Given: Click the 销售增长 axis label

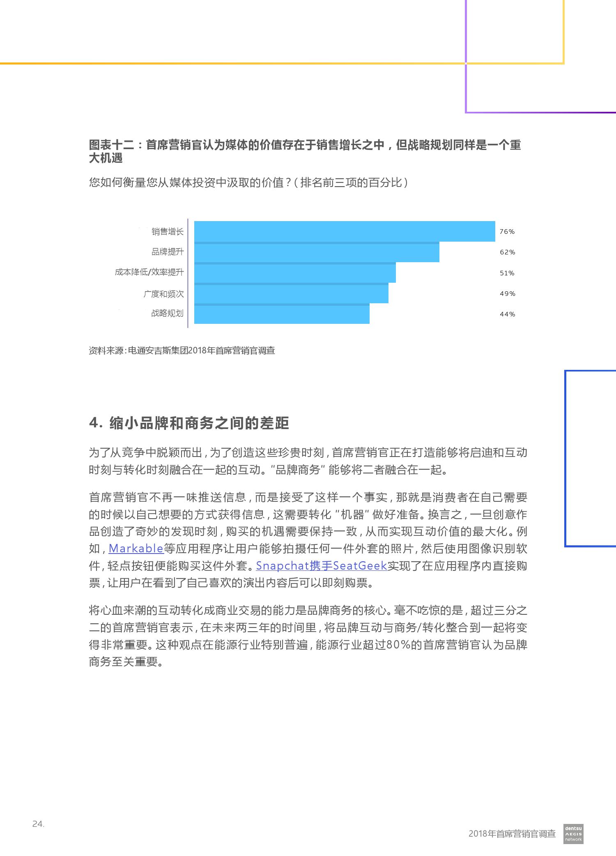Looking at the screenshot, I should coord(167,232).
